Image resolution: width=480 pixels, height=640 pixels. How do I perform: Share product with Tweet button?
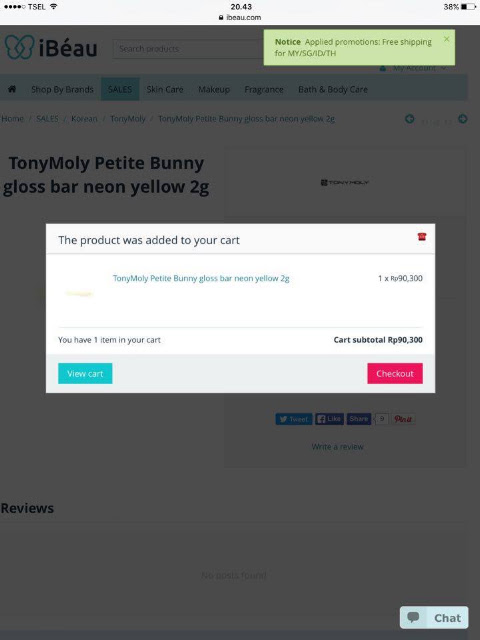294,419
